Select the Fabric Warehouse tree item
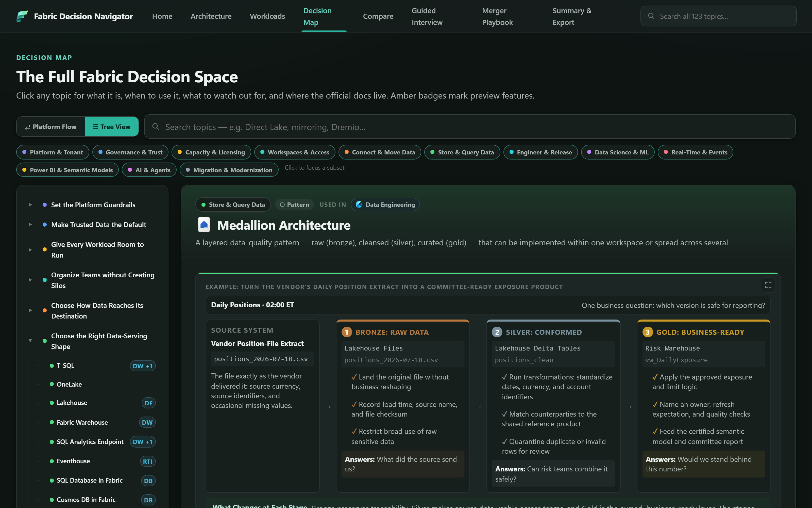Screen dimensions: 812x508 click(x=82, y=422)
